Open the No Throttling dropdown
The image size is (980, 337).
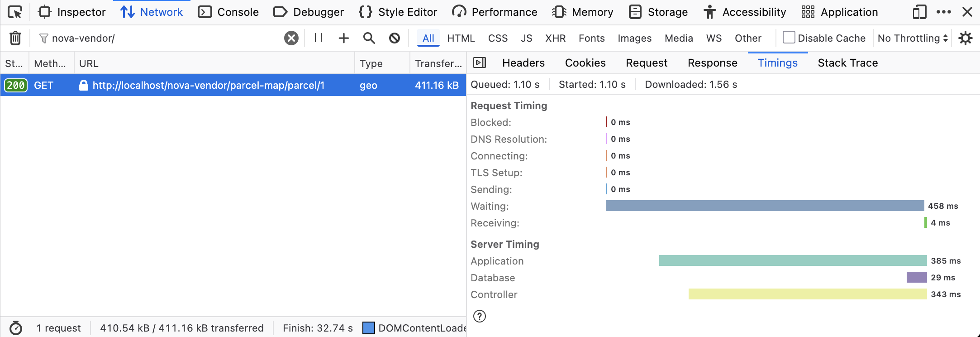[x=912, y=38]
